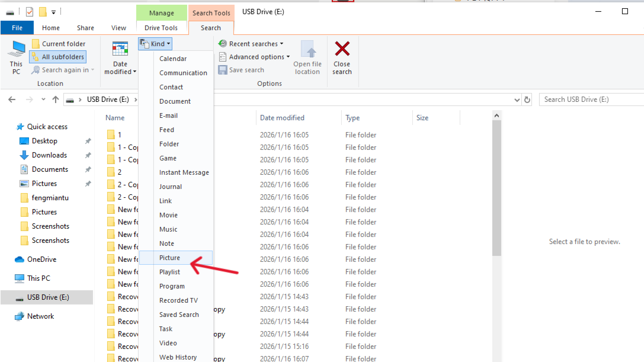Enable the All subfolders search scope

pyautogui.click(x=57, y=56)
